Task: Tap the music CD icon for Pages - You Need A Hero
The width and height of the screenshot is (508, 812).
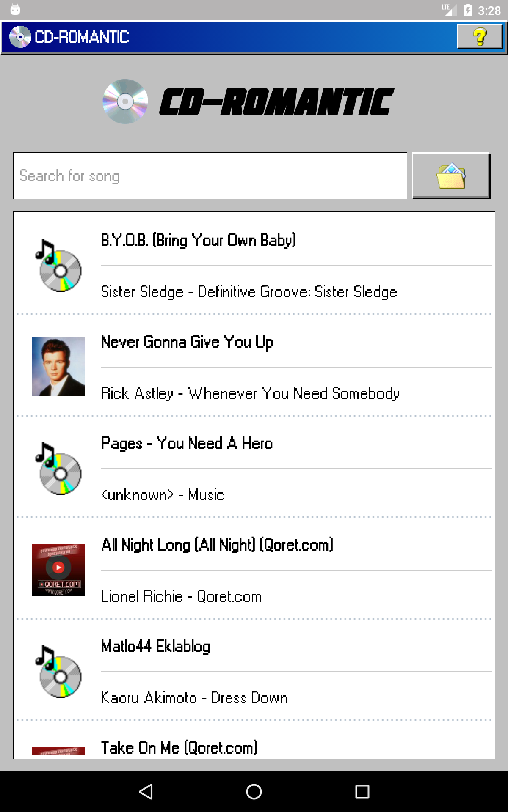Action: point(58,469)
